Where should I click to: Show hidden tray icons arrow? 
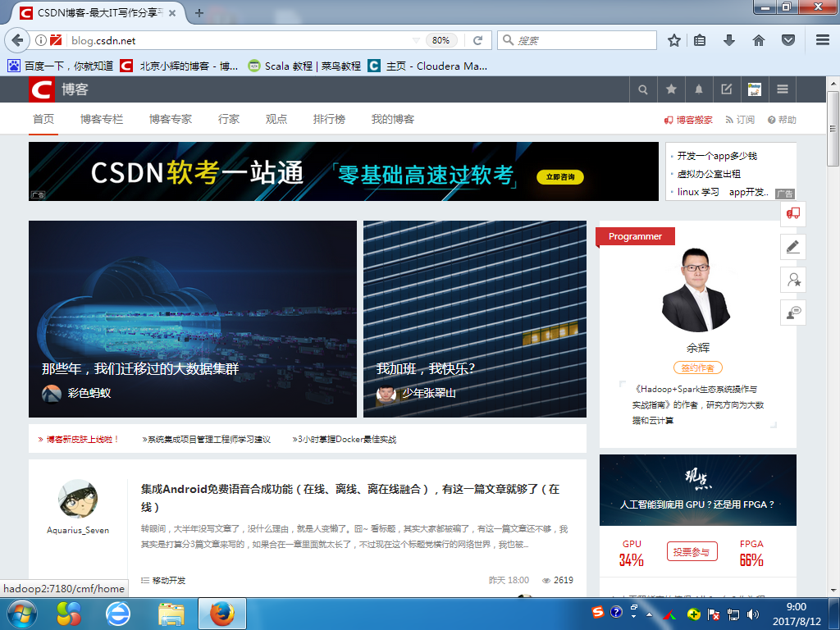click(x=650, y=614)
